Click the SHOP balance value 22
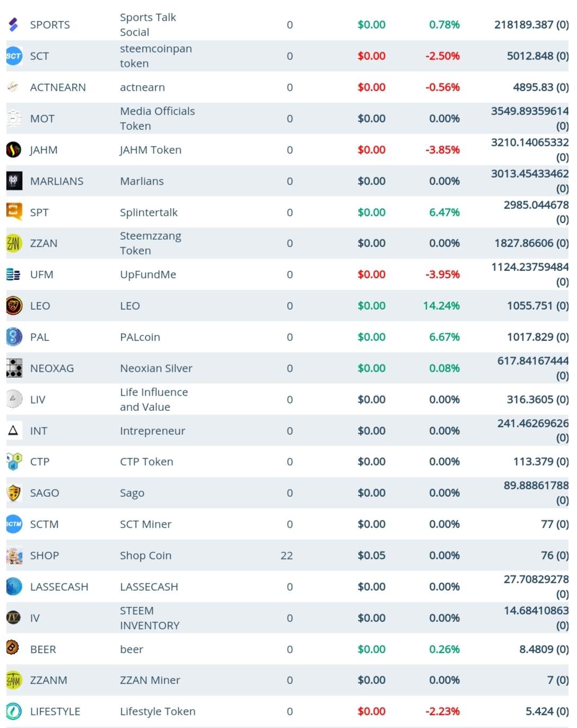 [286, 556]
